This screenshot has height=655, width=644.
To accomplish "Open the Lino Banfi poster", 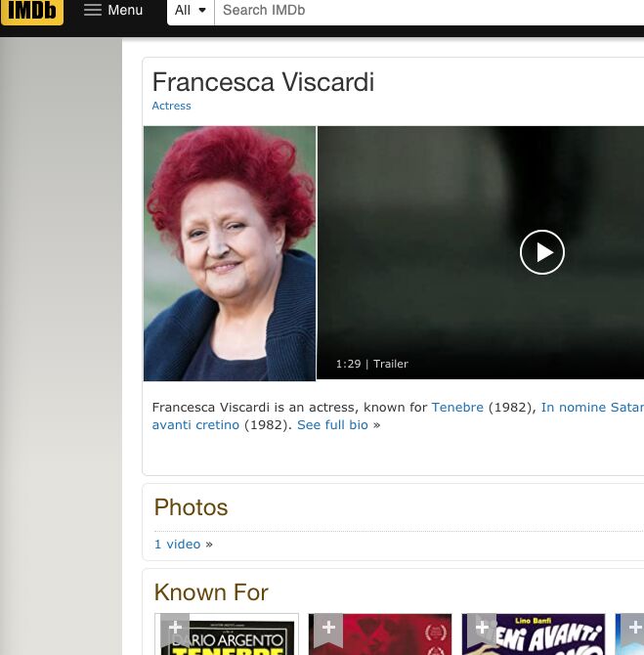I will pyautogui.click(x=534, y=634).
